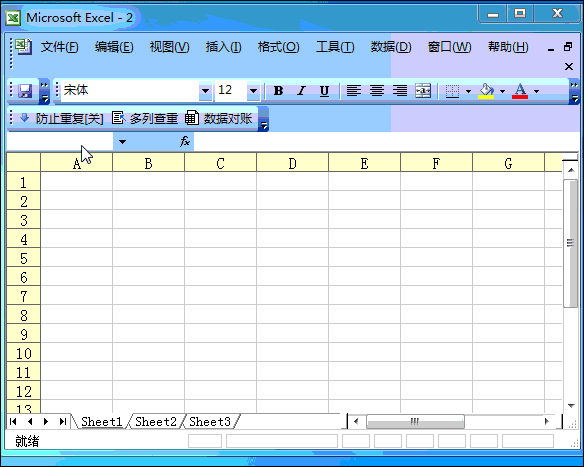Image resolution: width=584 pixels, height=467 pixels.
Task: Open the 格式(O) menu
Action: [x=278, y=47]
